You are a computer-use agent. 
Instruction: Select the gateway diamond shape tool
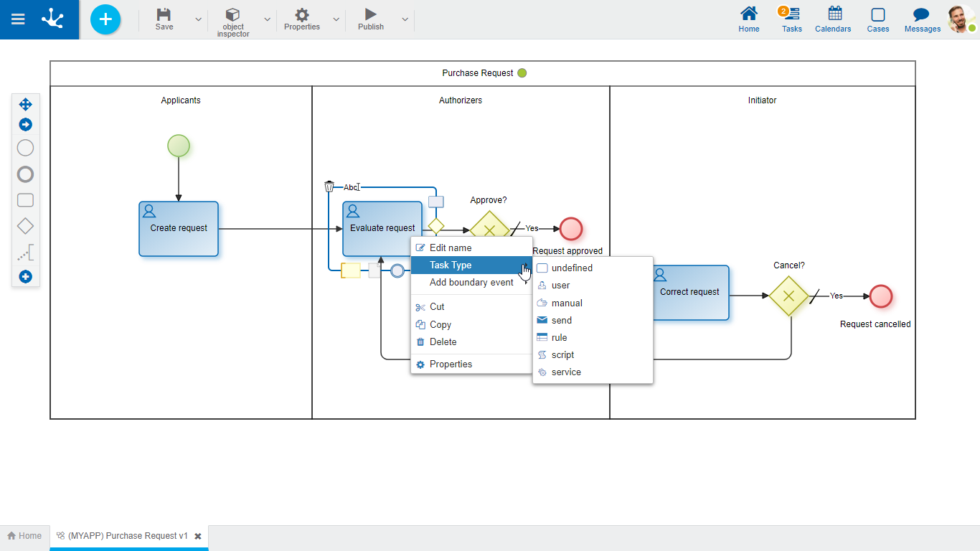click(25, 226)
